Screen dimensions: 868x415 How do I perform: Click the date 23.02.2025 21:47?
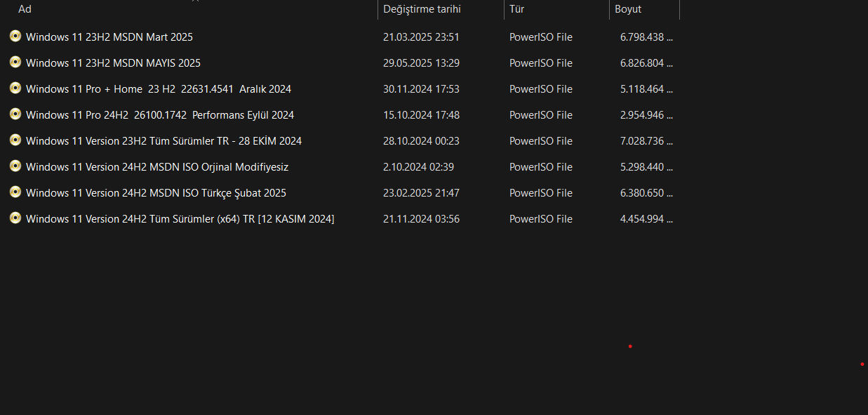[x=421, y=193]
